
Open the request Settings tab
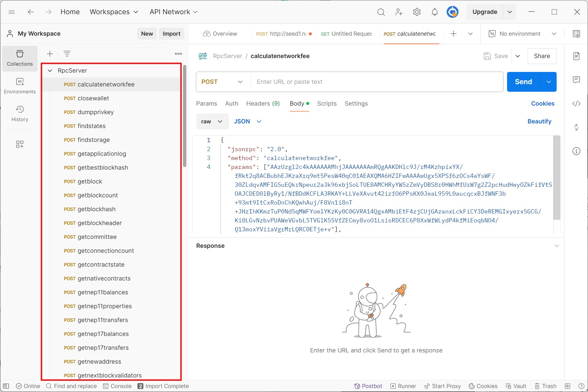click(356, 104)
